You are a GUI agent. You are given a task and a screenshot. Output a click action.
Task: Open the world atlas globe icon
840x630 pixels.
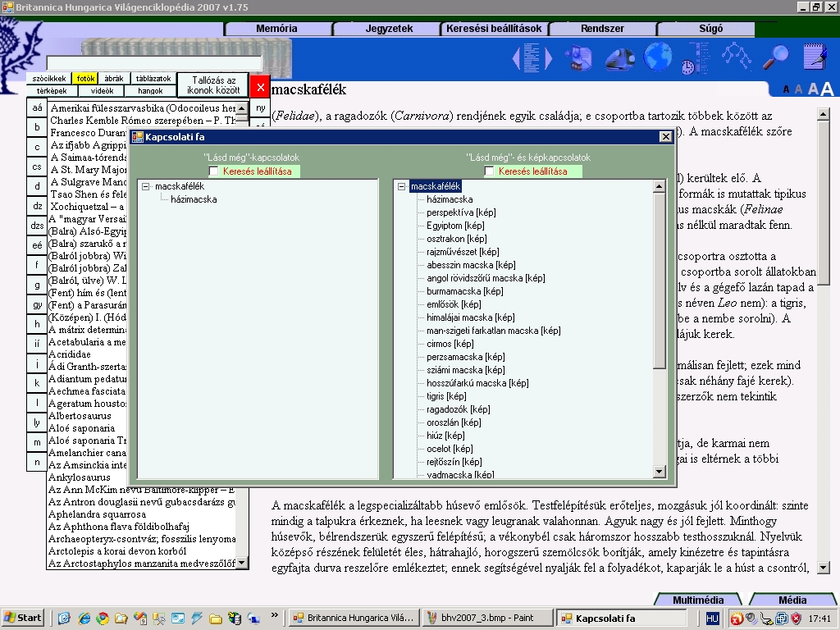click(x=657, y=57)
